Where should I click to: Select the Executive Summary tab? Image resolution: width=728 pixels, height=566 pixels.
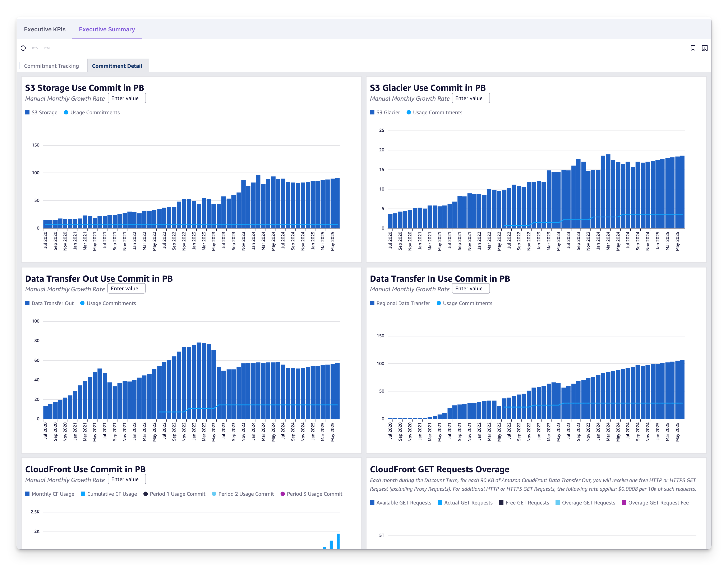[107, 29]
